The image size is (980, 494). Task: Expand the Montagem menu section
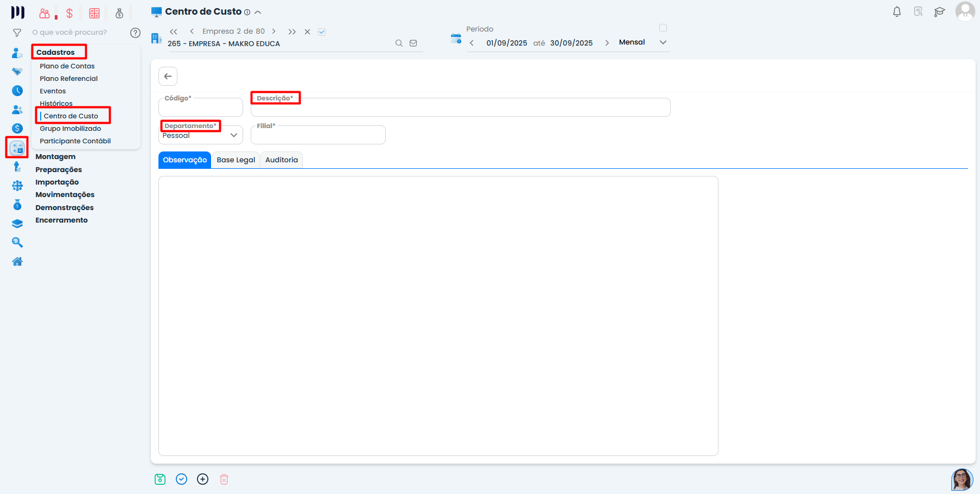pos(55,157)
